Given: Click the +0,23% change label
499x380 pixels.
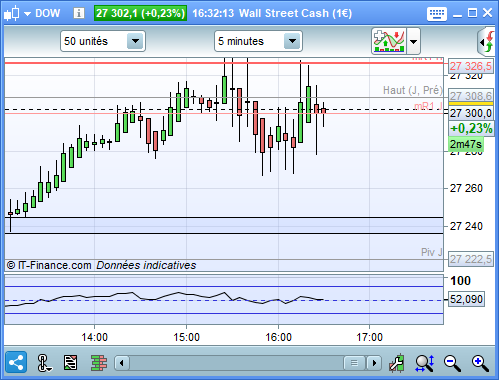Looking at the screenshot, I should [x=471, y=128].
